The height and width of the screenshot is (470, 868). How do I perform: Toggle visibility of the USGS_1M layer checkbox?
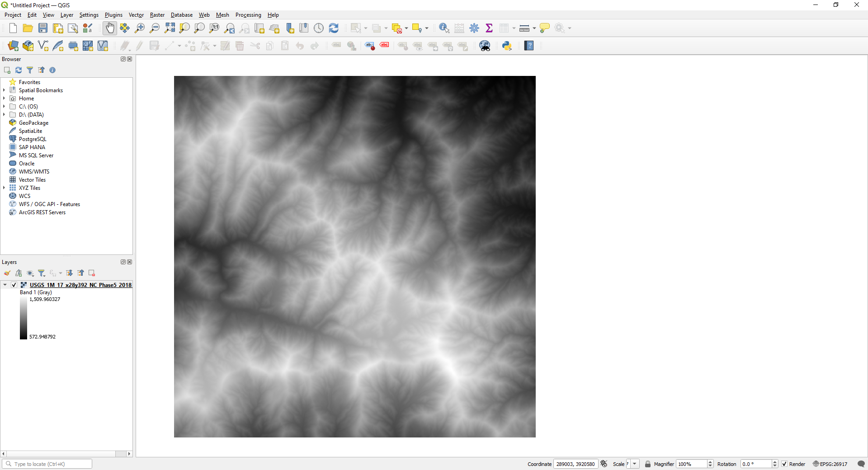14,285
